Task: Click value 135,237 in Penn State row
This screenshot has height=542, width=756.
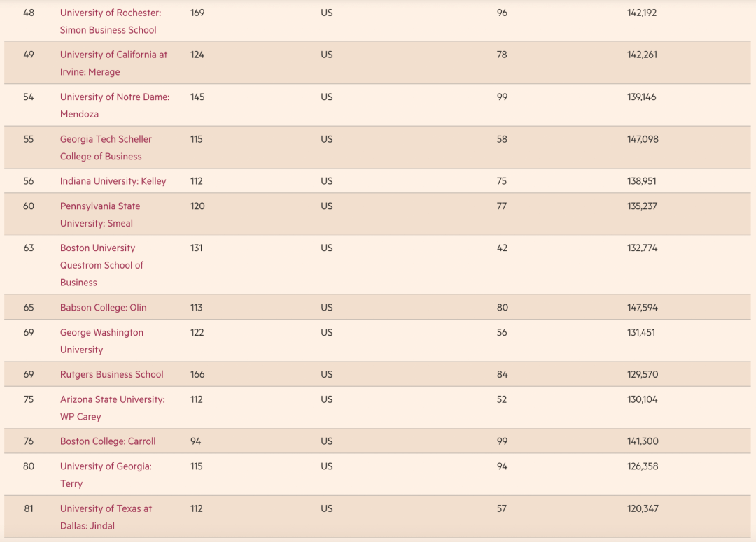Action: 642,206
